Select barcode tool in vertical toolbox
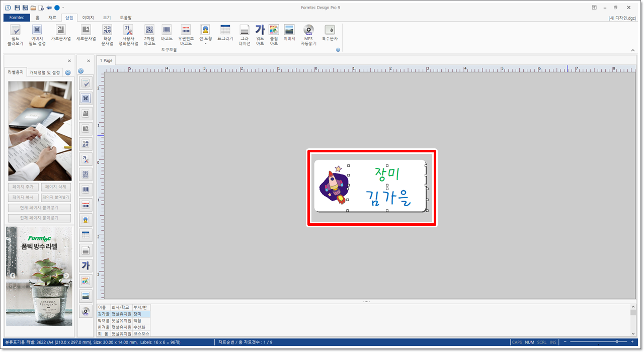The image size is (644, 352). [86, 190]
